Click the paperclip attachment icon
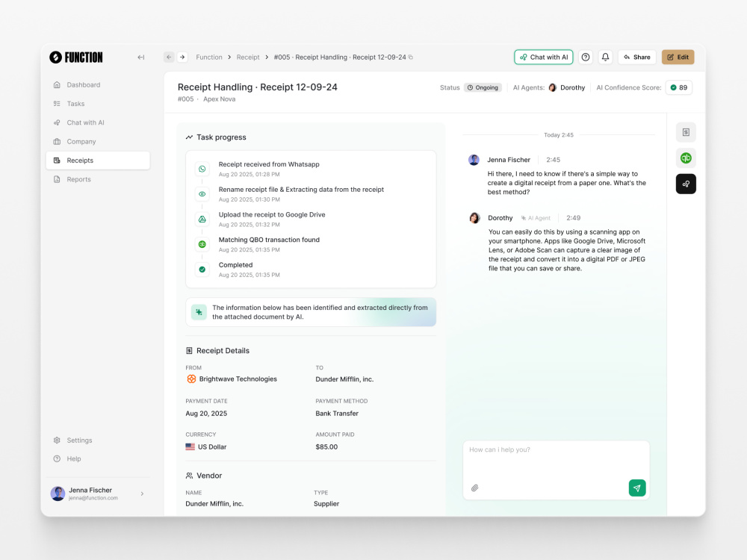747x560 pixels. (x=474, y=488)
